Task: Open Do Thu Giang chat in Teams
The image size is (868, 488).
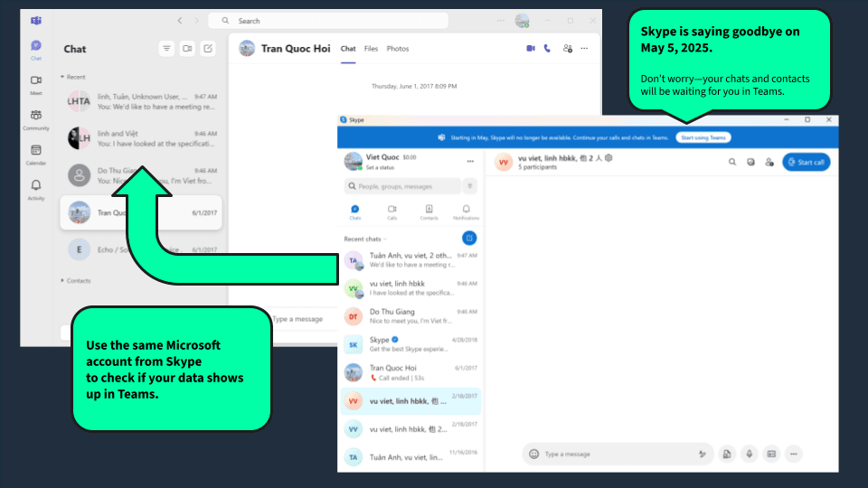Action: pyautogui.click(x=141, y=175)
